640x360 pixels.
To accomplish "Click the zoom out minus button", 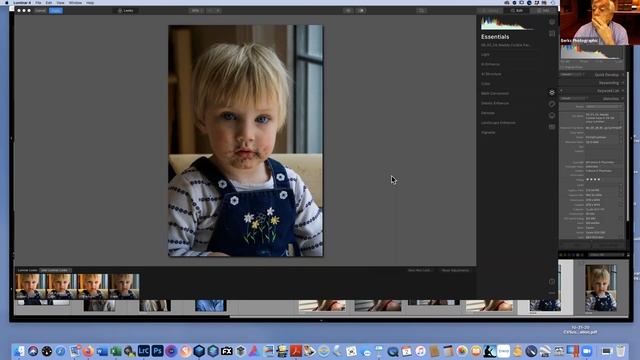I will [x=210, y=11].
